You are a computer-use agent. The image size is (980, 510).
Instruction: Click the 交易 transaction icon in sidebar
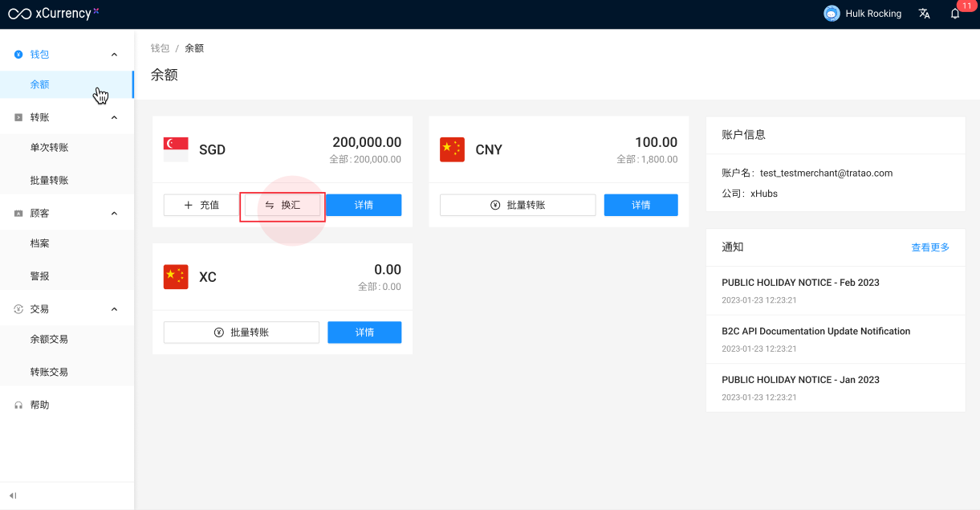coord(18,309)
